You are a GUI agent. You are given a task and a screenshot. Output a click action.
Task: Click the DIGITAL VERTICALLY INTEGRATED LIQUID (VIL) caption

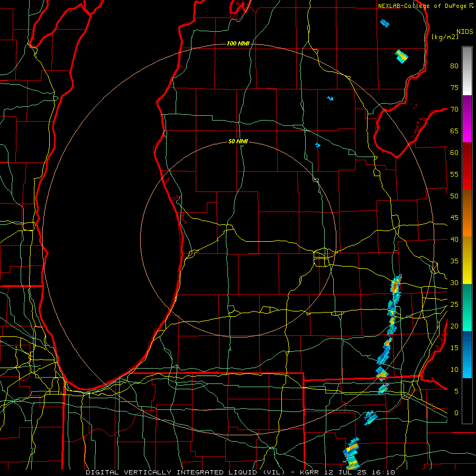[x=186, y=472]
